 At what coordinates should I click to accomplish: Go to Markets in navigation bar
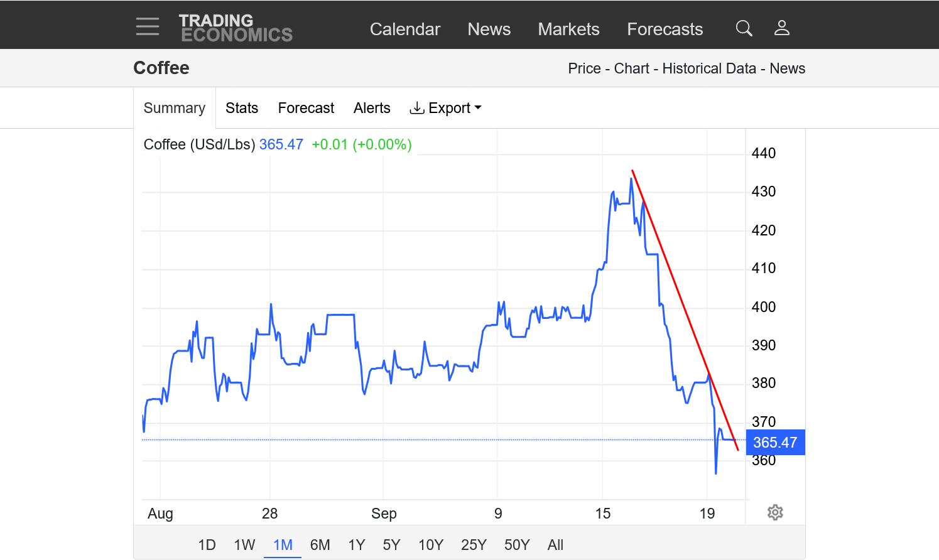(568, 30)
